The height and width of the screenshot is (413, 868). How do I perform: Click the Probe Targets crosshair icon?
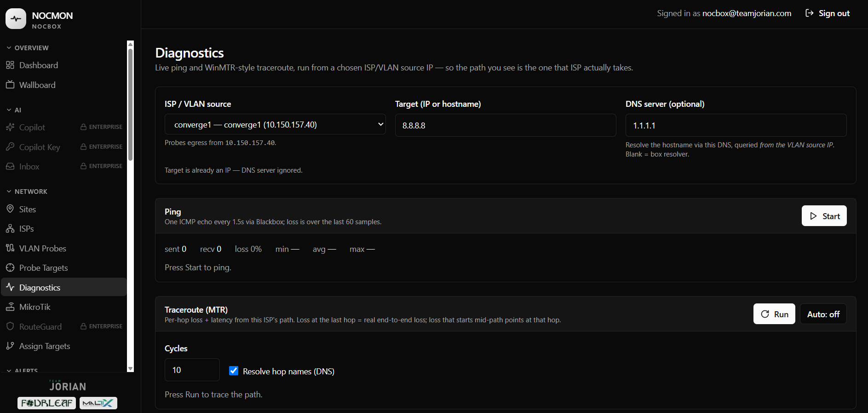[10, 268]
